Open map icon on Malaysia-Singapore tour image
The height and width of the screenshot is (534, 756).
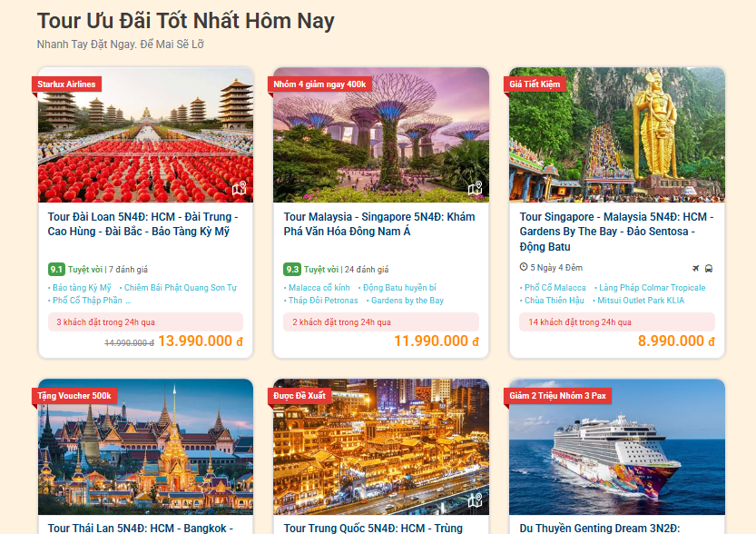476,188
